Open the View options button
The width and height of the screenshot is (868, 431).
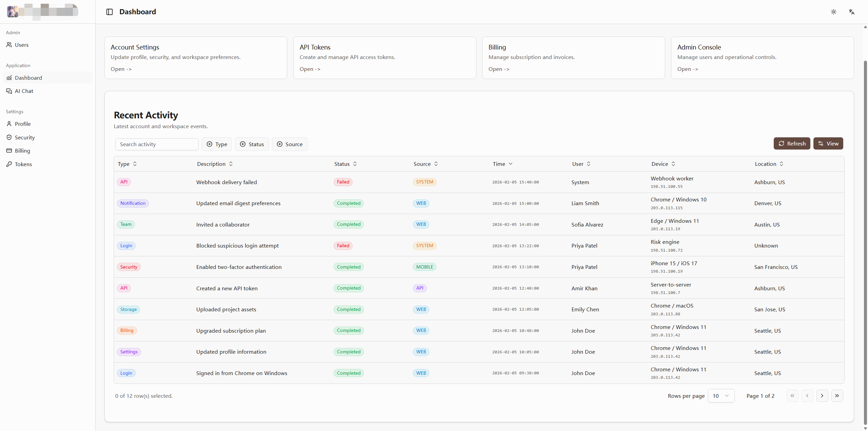click(x=828, y=143)
